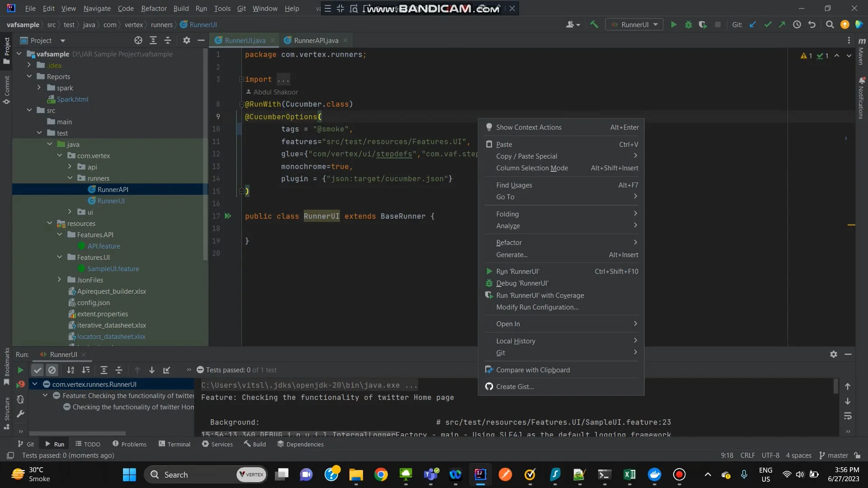Open Search Everywhere magnifier icon
The width and height of the screenshot is (868, 488).
pyautogui.click(x=830, y=25)
